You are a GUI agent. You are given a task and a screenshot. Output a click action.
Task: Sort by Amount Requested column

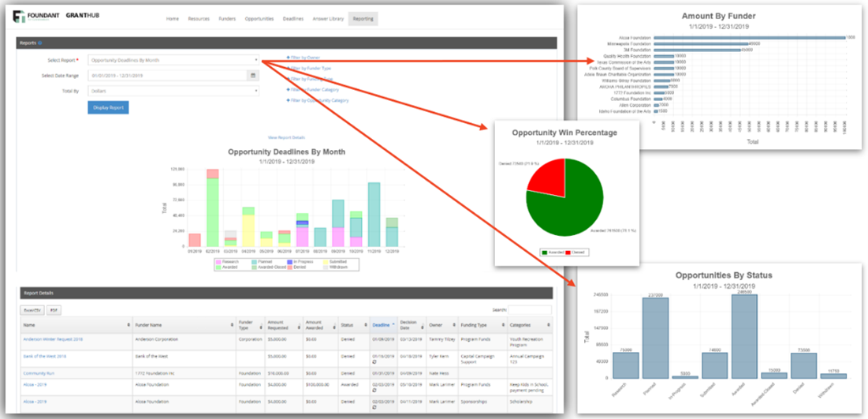299,324
